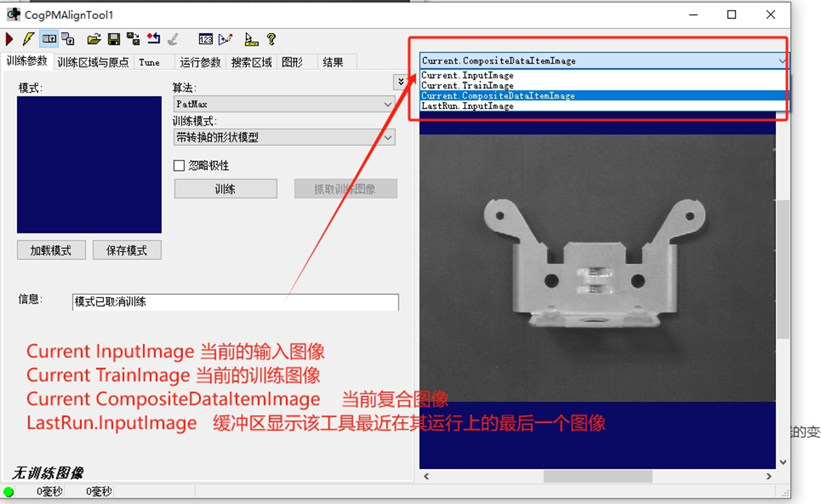Image resolution: width=821 pixels, height=504 pixels.
Task: Click the 加载模式 button
Action: (x=51, y=250)
